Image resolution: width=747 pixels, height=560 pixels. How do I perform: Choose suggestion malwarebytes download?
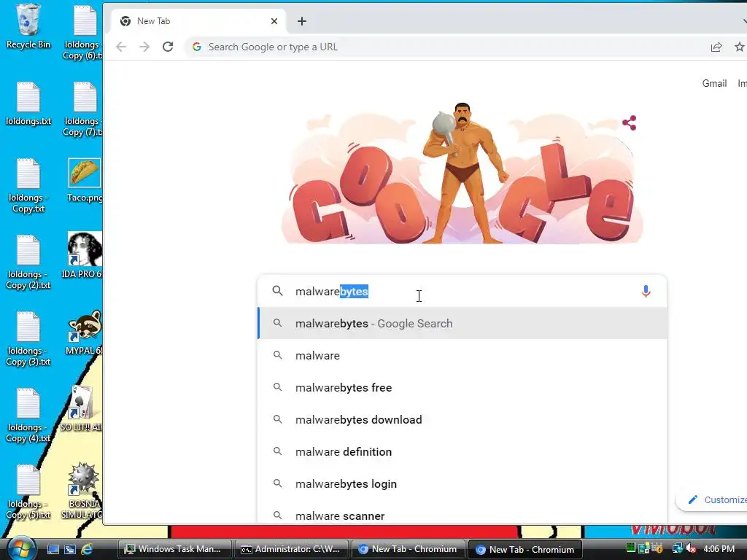click(462, 419)
